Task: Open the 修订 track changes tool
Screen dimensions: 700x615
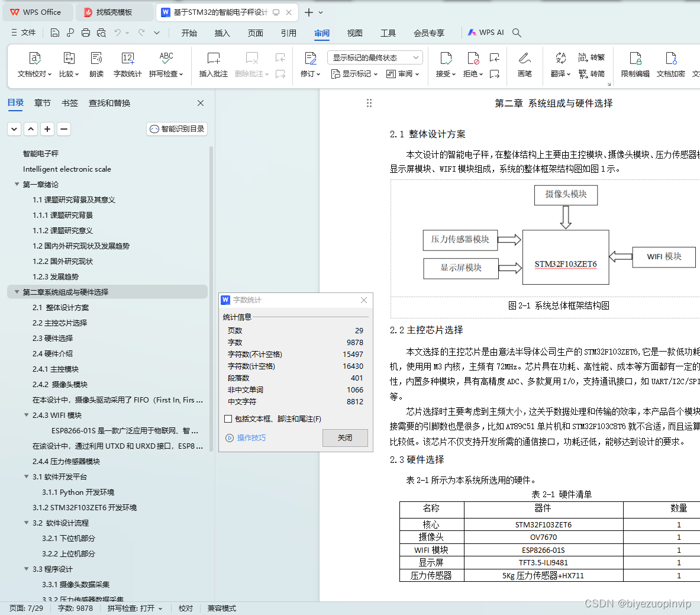Action: point(310,65)
